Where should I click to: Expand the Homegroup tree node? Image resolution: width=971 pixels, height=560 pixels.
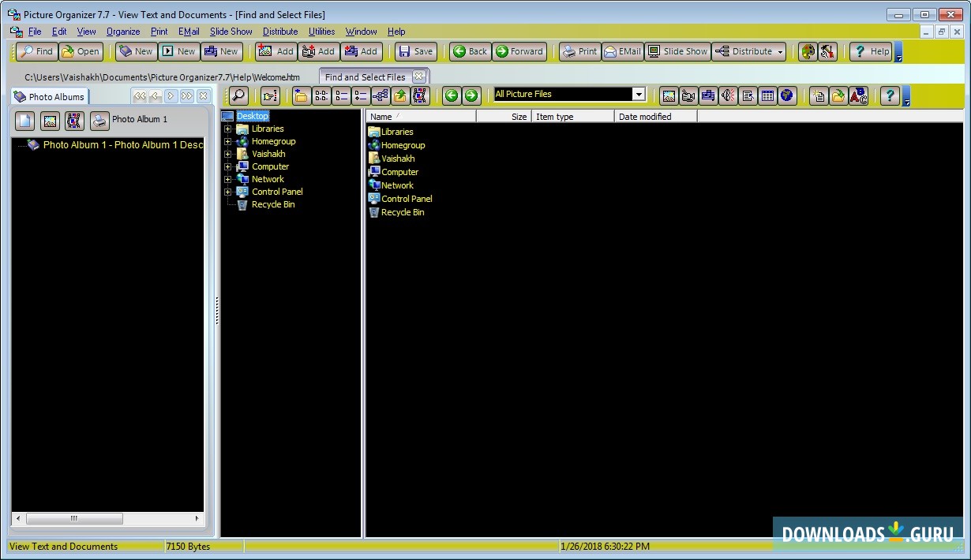pyautogui.click(x=228, y=141)
